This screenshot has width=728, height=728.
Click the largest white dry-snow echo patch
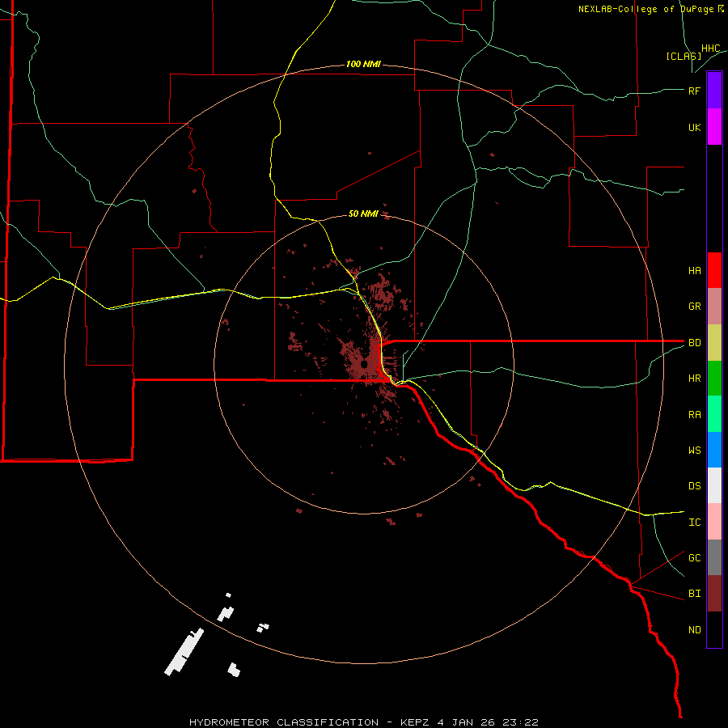(x=184, y=652)
